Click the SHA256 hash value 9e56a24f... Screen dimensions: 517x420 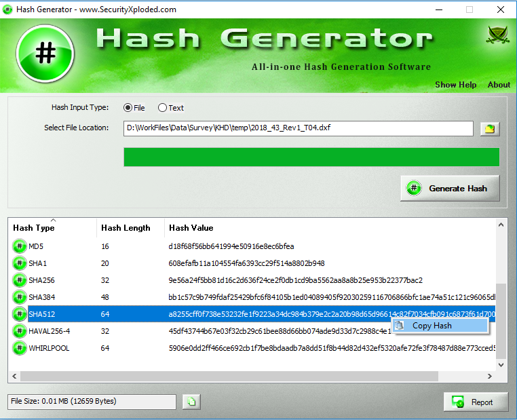pyautogui.click(x=295, y=280)
